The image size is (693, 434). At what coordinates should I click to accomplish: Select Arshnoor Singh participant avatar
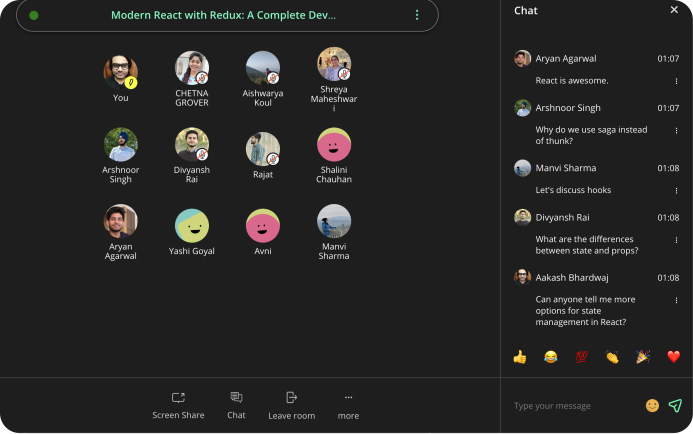click(121, 145)
